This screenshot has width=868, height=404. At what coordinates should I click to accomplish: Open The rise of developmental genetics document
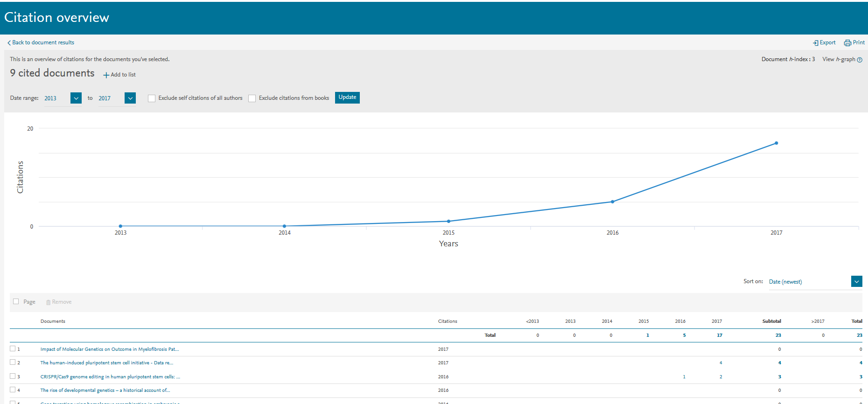(x=105, y=390)
